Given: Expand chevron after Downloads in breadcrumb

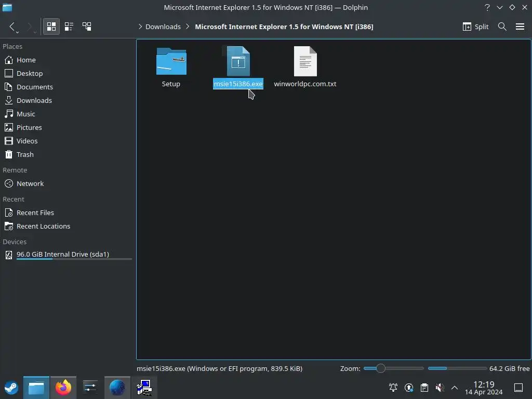Looking at the screenshot, I should (x=188, y=26).
